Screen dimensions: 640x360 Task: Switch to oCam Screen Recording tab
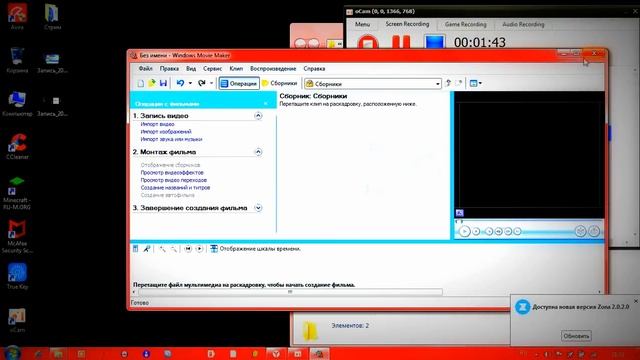tap(407, 24)
